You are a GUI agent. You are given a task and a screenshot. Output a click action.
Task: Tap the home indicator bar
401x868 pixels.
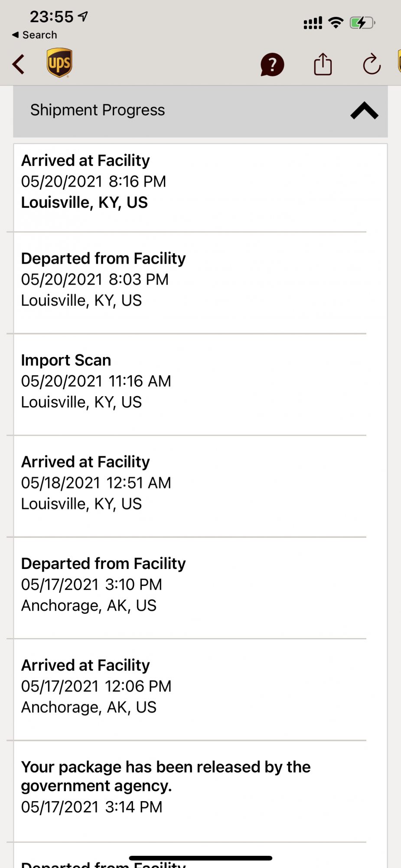click(200, 858)
